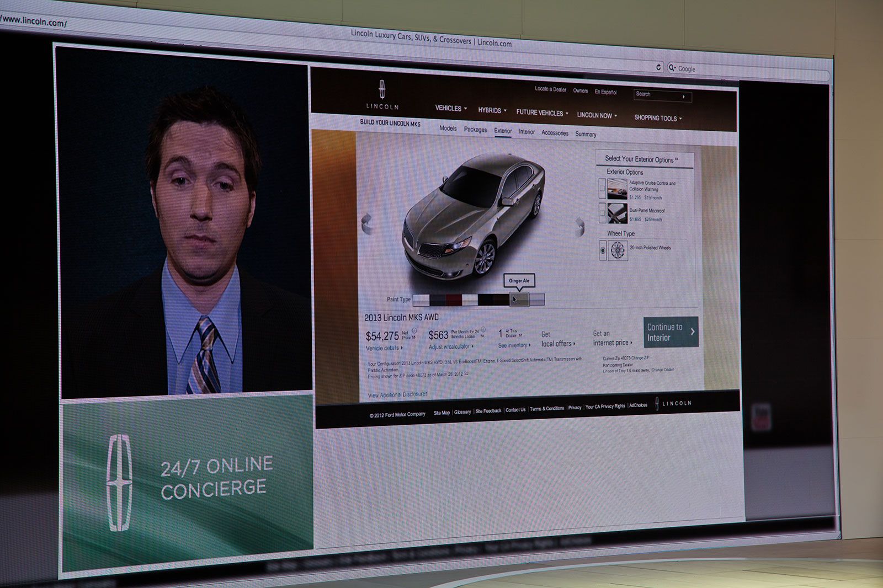Select the first white paint swatch

point(421,300)
